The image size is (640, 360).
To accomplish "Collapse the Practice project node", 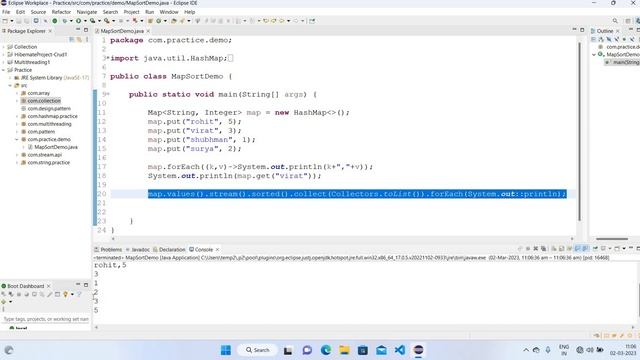I will (4, 70).
